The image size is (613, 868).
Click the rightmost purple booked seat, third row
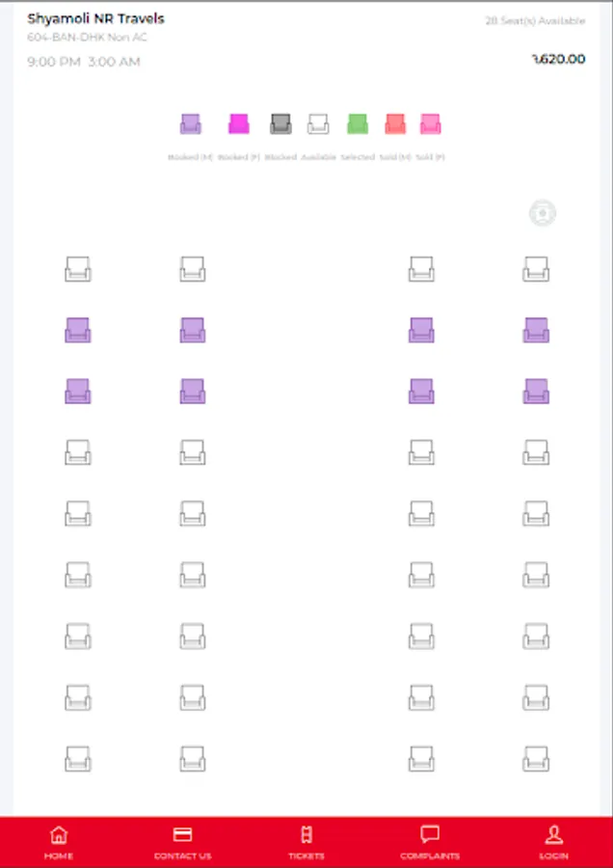[536, 392]
